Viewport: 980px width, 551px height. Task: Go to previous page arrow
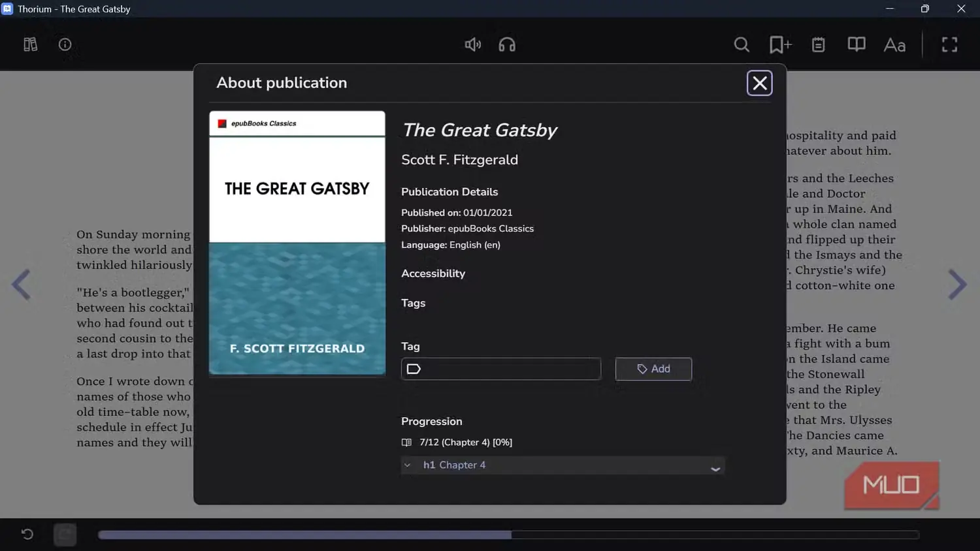21,285
